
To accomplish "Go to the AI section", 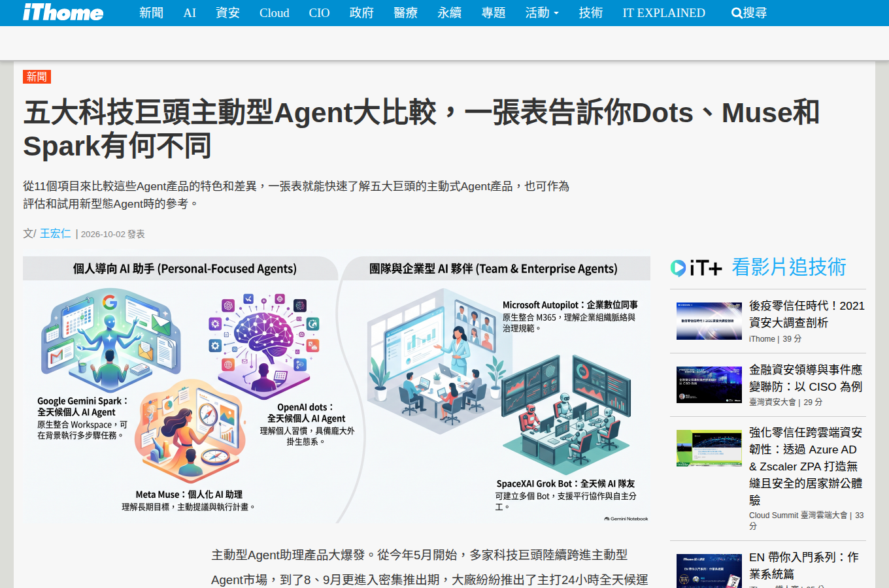I will click(x=190, y=12).
